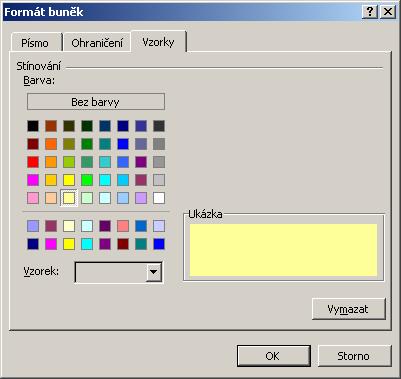Click the question mark help button
401x379 pixels.
(370, 12)
